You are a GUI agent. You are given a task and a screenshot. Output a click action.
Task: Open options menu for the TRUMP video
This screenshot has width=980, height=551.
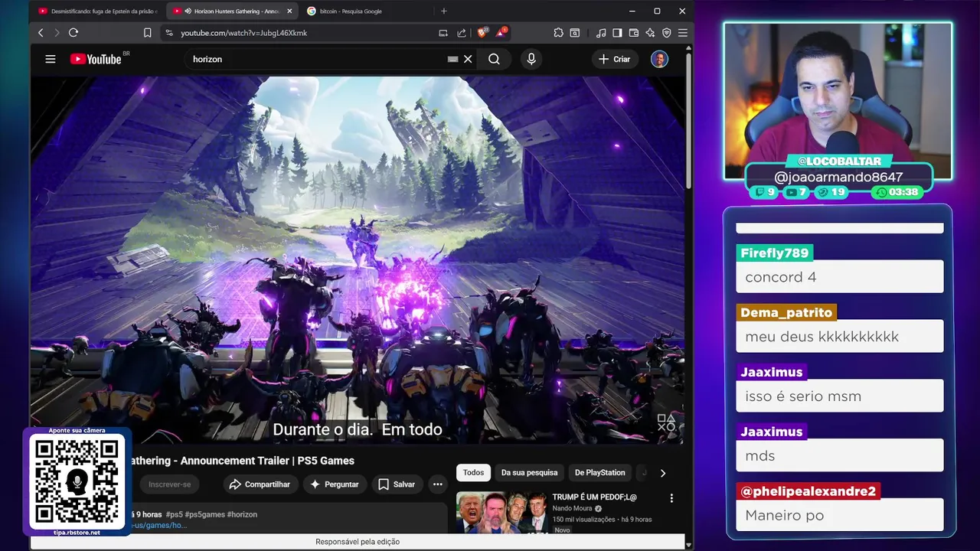point(671,498)
